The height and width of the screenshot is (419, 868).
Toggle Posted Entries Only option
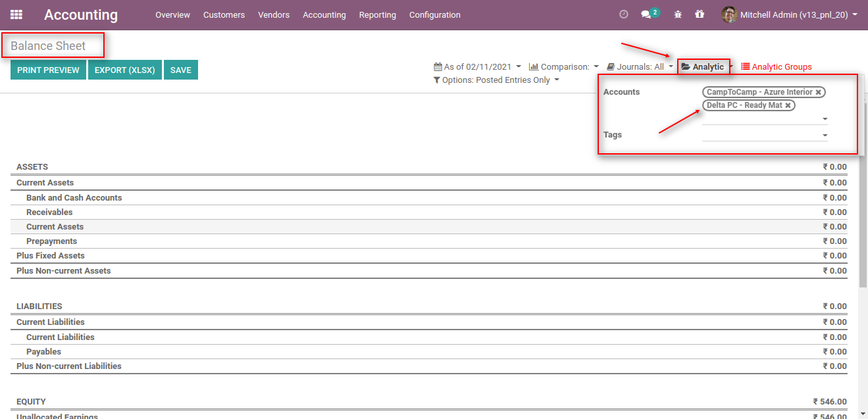click(x=496, y=80)
